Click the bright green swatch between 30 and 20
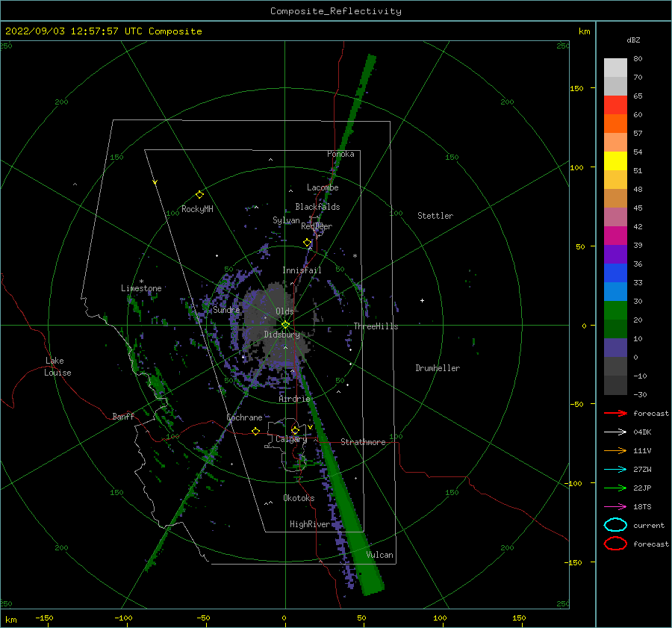This screenshot has width=672, height=628. [x=615, y=311]
